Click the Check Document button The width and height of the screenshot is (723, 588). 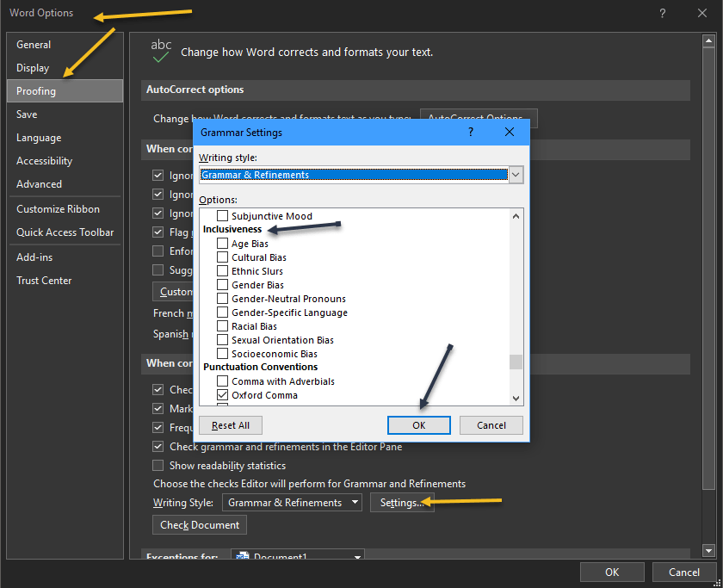pos(201,525)
